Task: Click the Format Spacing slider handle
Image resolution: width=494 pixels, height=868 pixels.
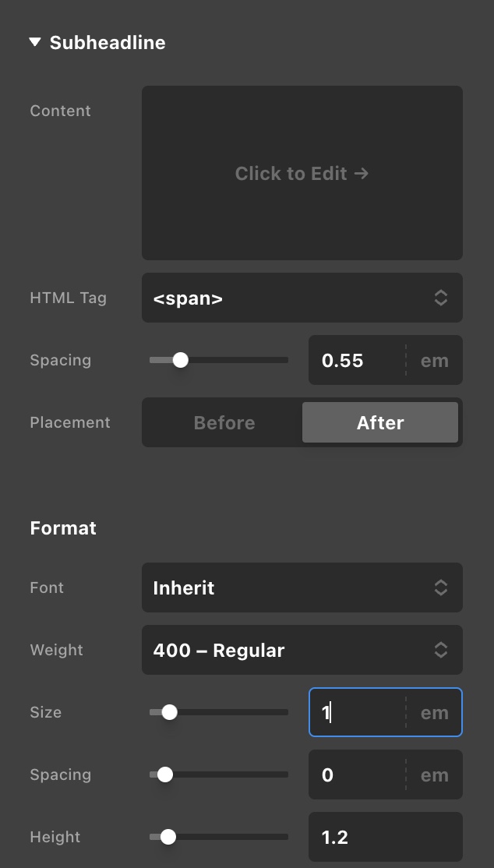Action: pyautogui.click(x=165, y=774)
